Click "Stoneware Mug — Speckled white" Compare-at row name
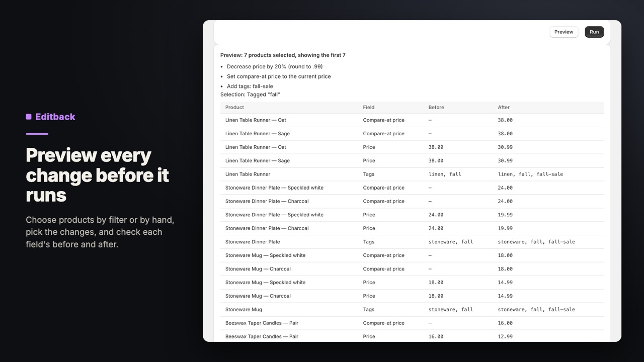644x362 pixels. (x=265, y=255)
